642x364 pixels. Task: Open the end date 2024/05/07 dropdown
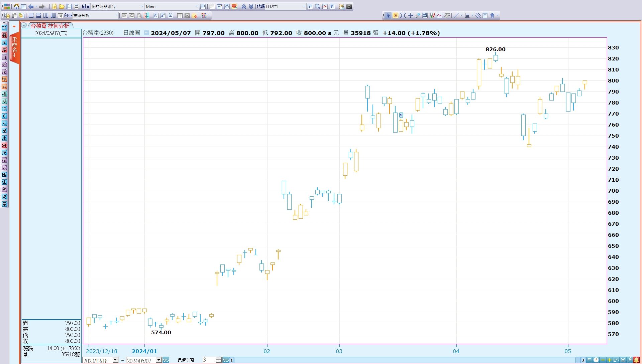[159, 360]
